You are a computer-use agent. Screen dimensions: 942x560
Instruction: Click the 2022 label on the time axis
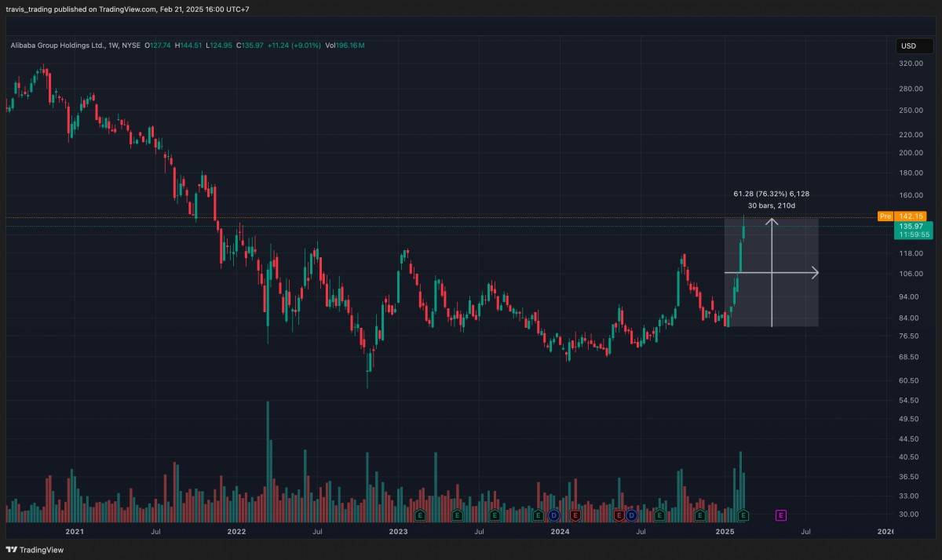(236, 532)
